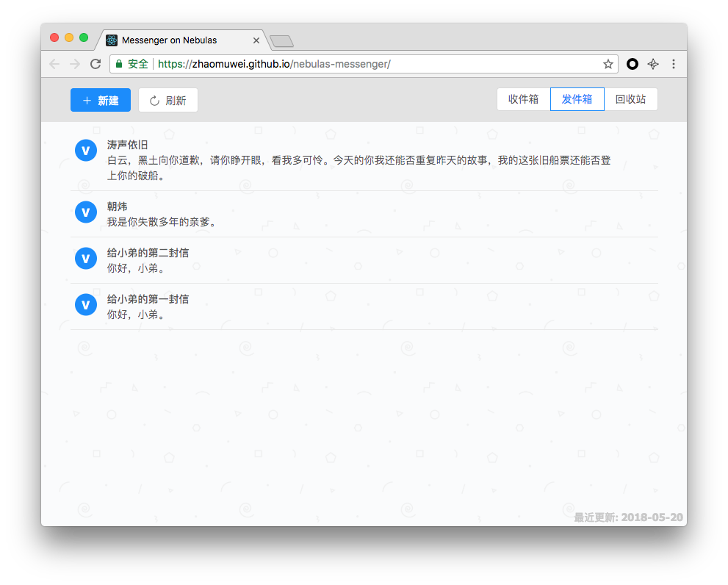Open the Chrome three-dot menu
This screenshot has height=585, width=728.
click(674, 64)
